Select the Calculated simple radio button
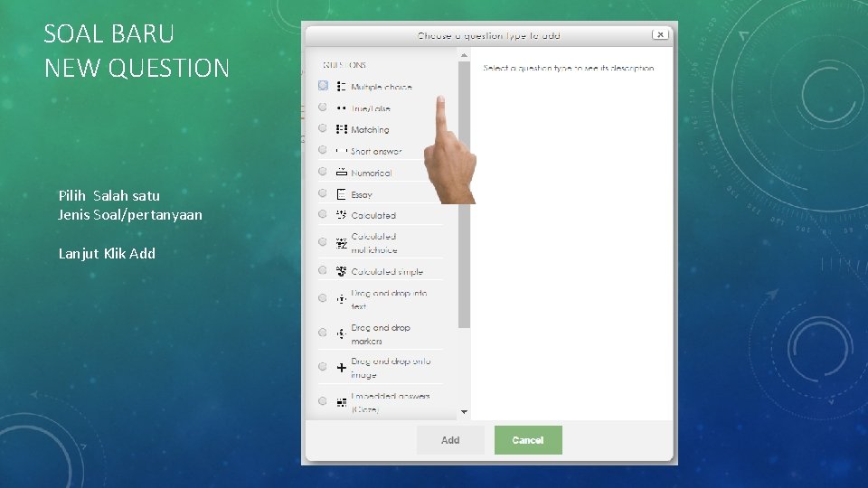This screenshot has height=488, width=868. (323, 270)
